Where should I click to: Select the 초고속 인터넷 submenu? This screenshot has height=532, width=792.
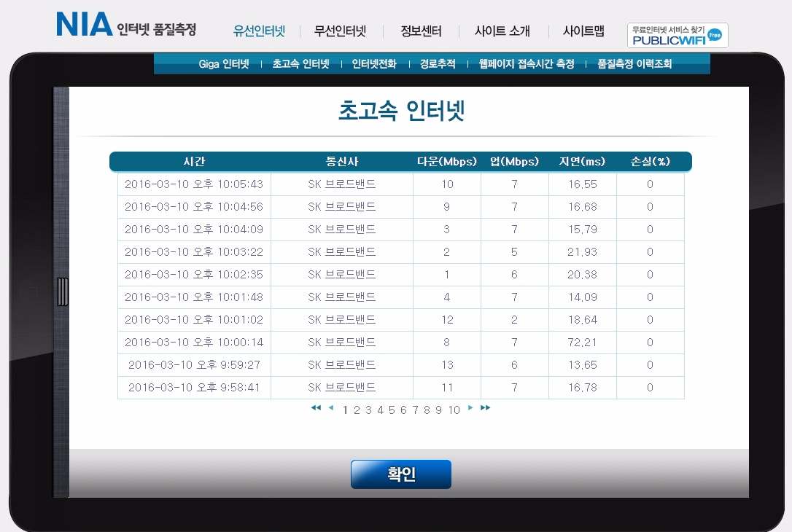tap(301, 64)
